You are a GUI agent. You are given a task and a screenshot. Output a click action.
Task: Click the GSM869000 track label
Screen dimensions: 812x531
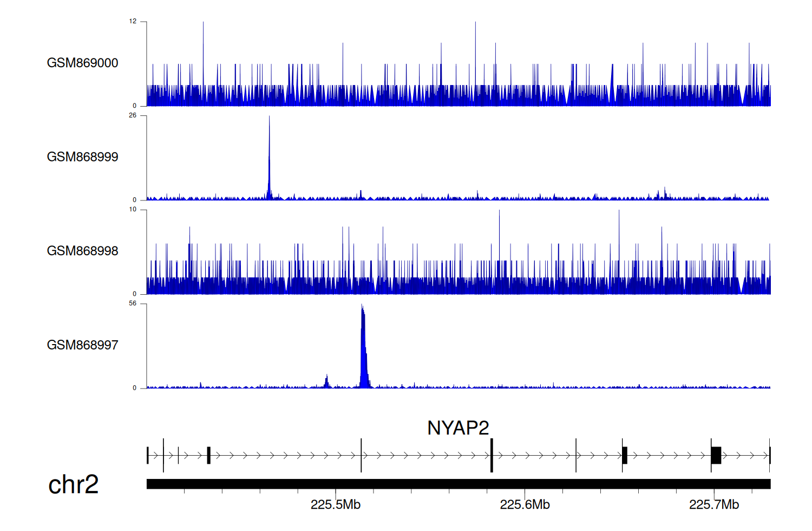pos(82,63)
